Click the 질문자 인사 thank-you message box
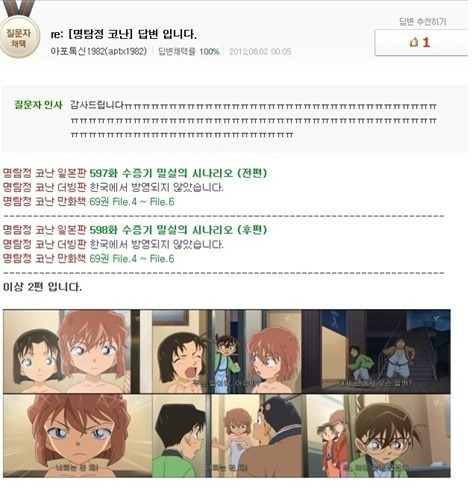This screenshot has height=488, width=472. (235, 119)
